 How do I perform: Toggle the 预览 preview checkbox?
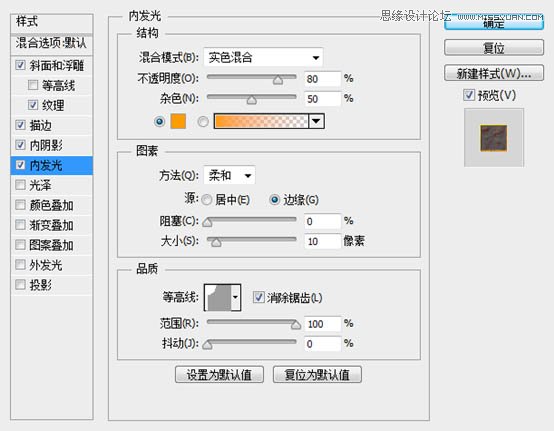[x=468, y=95]
